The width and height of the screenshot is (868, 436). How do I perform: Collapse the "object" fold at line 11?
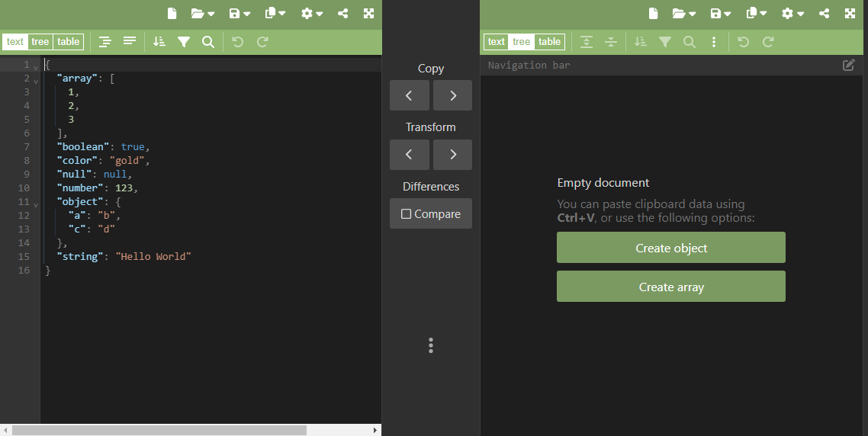36,205
